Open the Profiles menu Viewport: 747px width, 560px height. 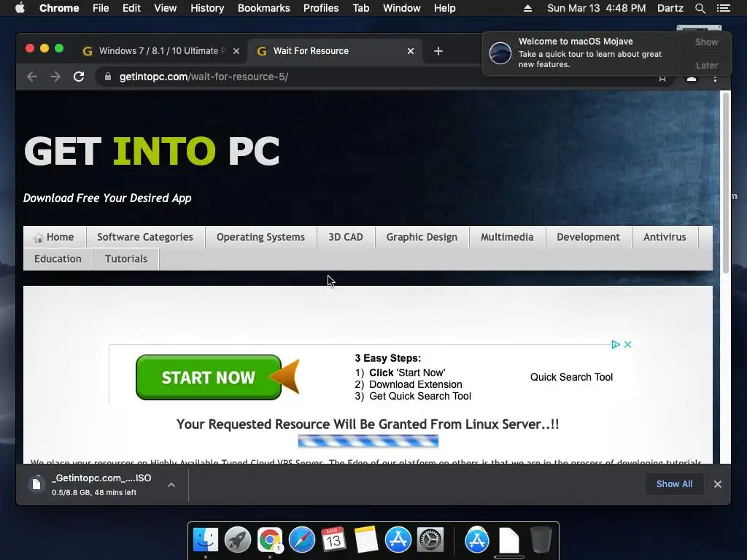(321, 8)
